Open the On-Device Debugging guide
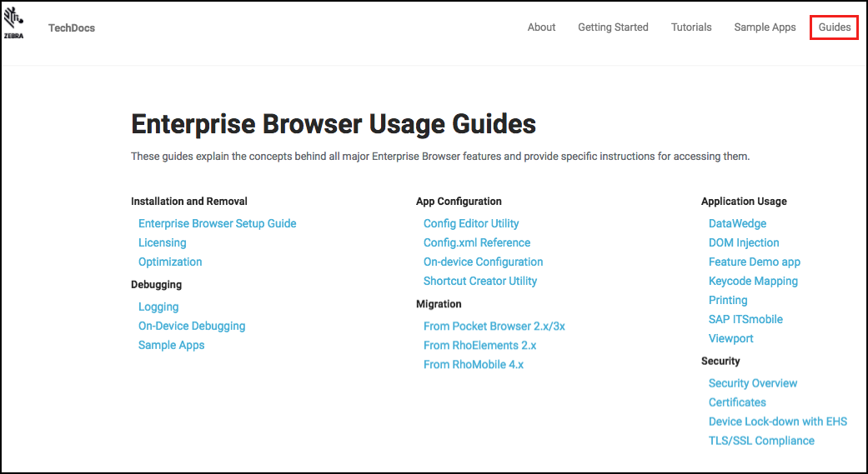The image size is (868, 474). (x=192, y=326)
